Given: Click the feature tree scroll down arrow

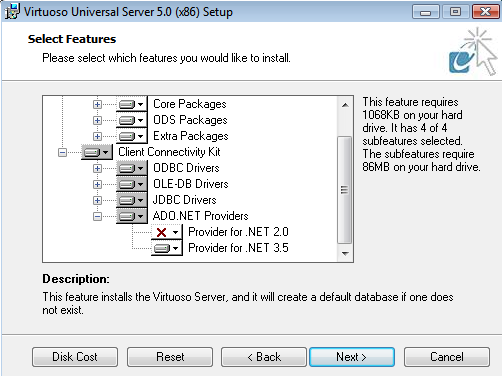Looking at the screenshot, I should [x=345, y=254].
